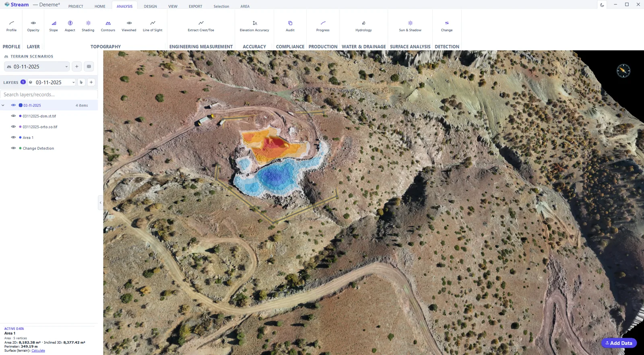The width and height of the screenshot is (644, 355).
Task: Collapse the 03-11-2025 layer group
Action: (3, 105)
